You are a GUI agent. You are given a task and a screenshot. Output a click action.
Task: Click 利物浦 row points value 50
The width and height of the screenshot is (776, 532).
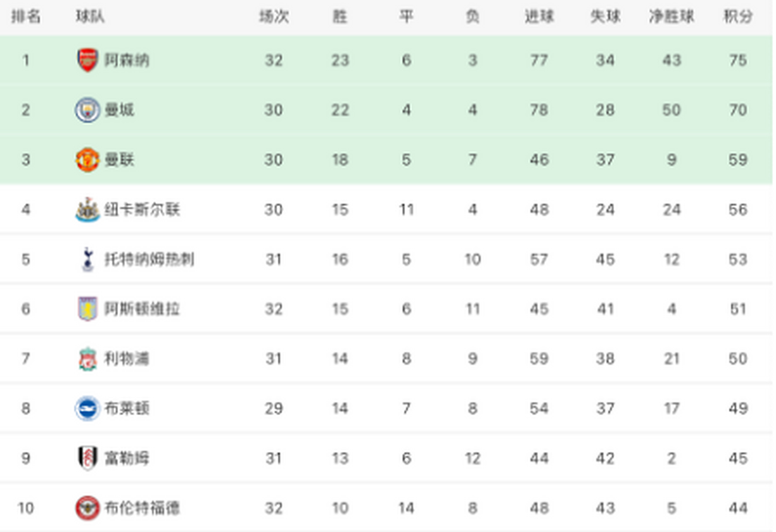(738, 359)
